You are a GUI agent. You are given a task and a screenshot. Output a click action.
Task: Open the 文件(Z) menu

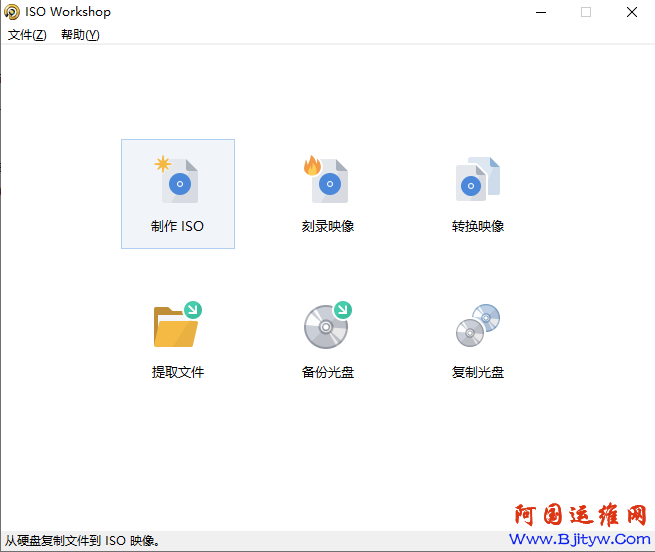point(27,35)
